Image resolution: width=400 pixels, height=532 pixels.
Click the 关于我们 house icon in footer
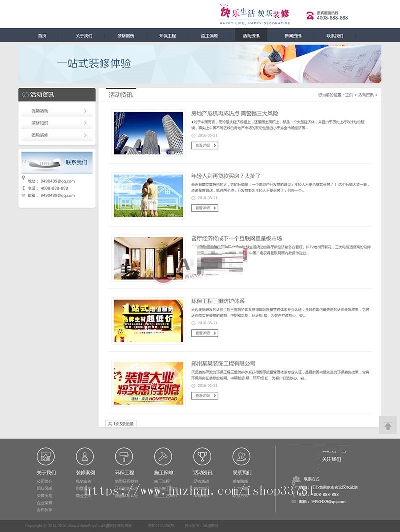[46, 456]
